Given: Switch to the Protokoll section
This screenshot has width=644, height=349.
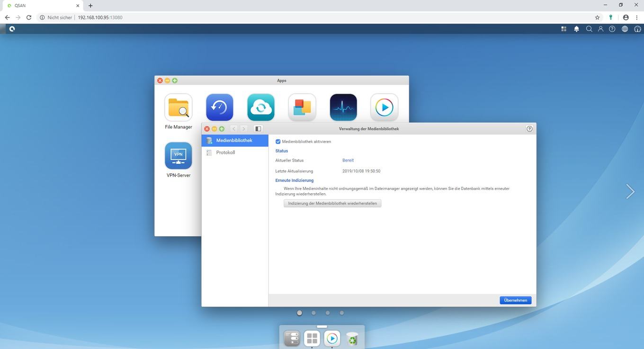Looking at the screenshot, I should coord(235,152).
